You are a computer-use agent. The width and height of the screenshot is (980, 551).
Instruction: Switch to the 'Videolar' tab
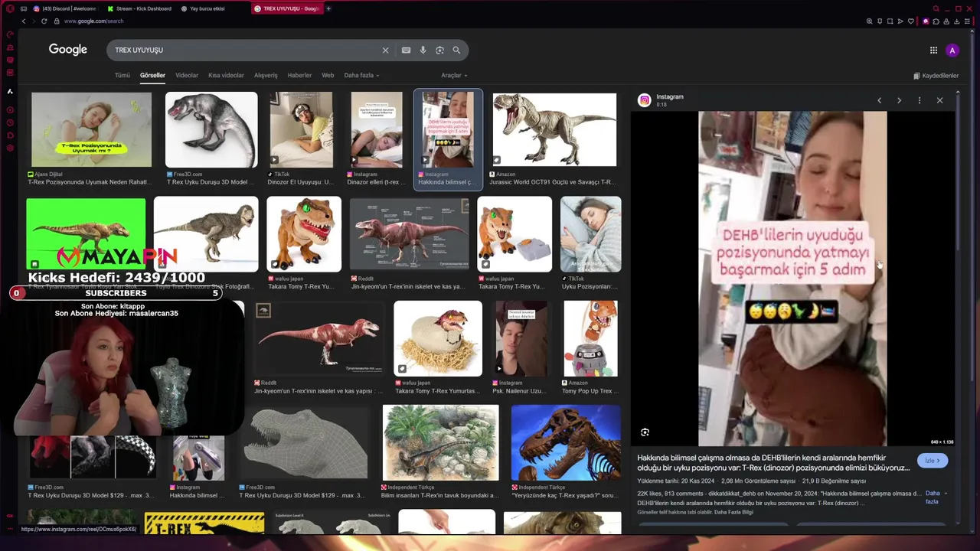[187, 76]
